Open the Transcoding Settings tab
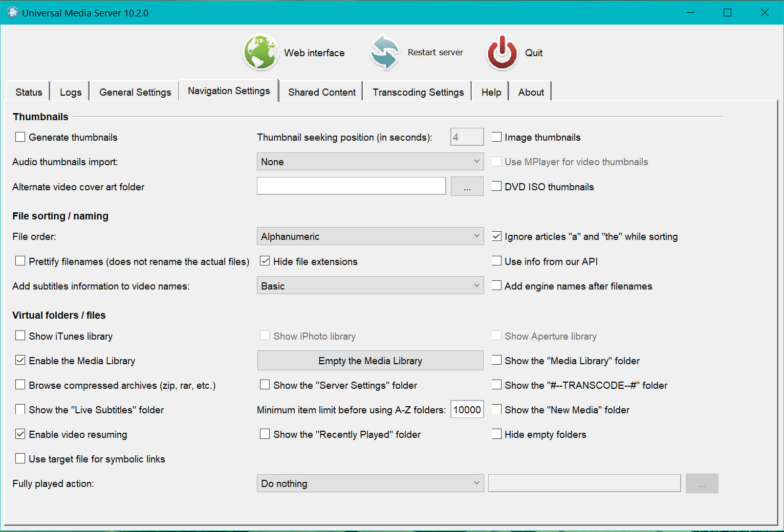Viewport: 784px width, 532px height. pyautogui.click(x=418, y=92)
